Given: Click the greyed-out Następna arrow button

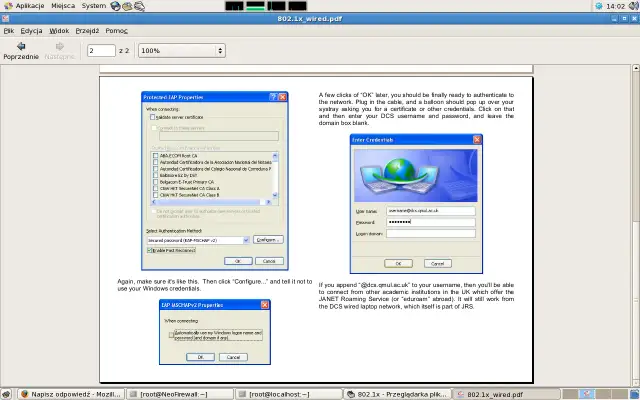Looking at the screenshot, I should tap(60, 51).
